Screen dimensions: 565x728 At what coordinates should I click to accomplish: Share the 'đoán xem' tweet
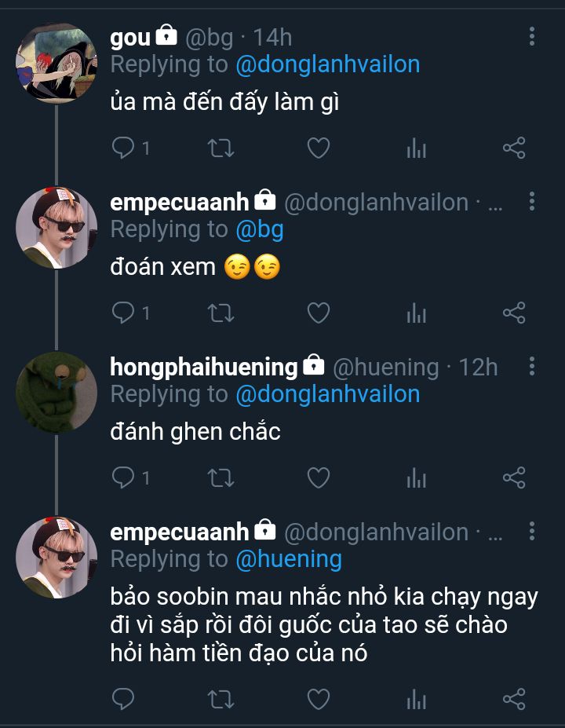click(514, 313)
